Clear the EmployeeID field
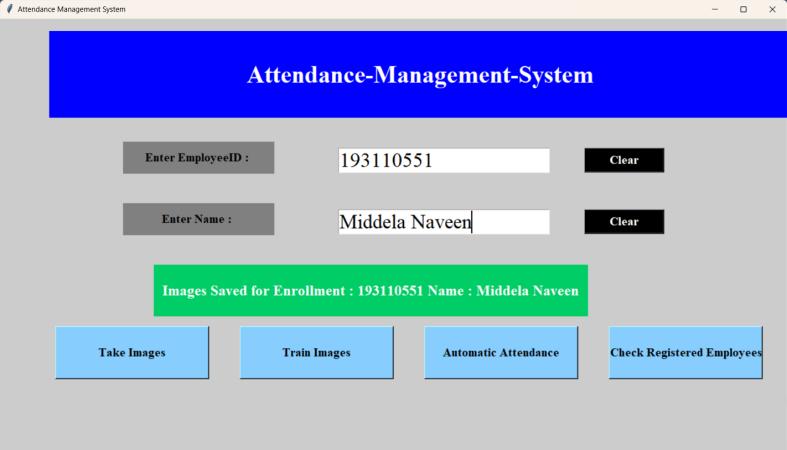 point(624,160)
